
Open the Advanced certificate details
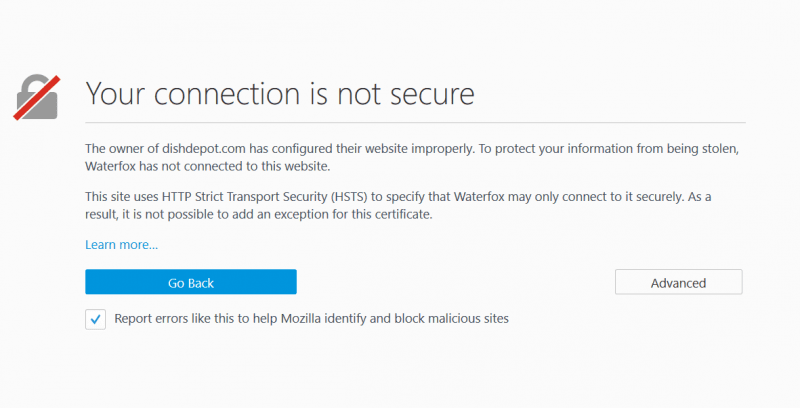(x=678, y=283)
